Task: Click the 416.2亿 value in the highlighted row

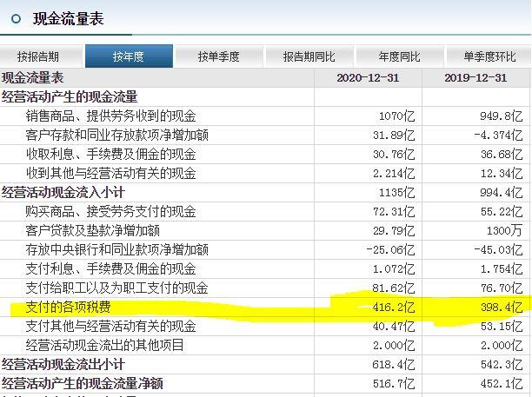Action: pyautogui.click(x=396, y=308)
